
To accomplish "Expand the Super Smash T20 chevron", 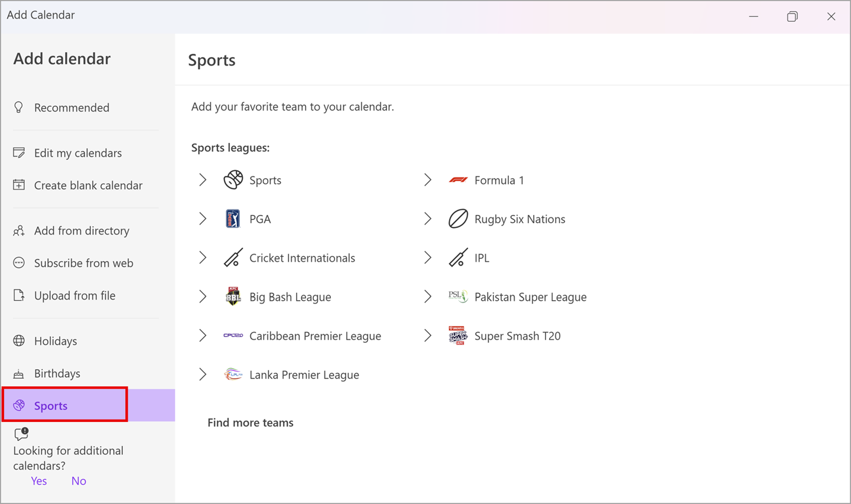I will [428, 336].
